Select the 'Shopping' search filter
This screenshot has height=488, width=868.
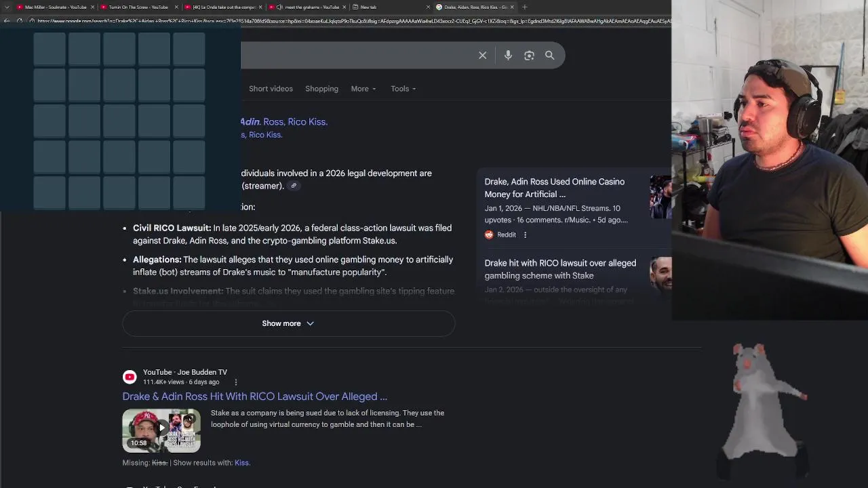[321, 89]
